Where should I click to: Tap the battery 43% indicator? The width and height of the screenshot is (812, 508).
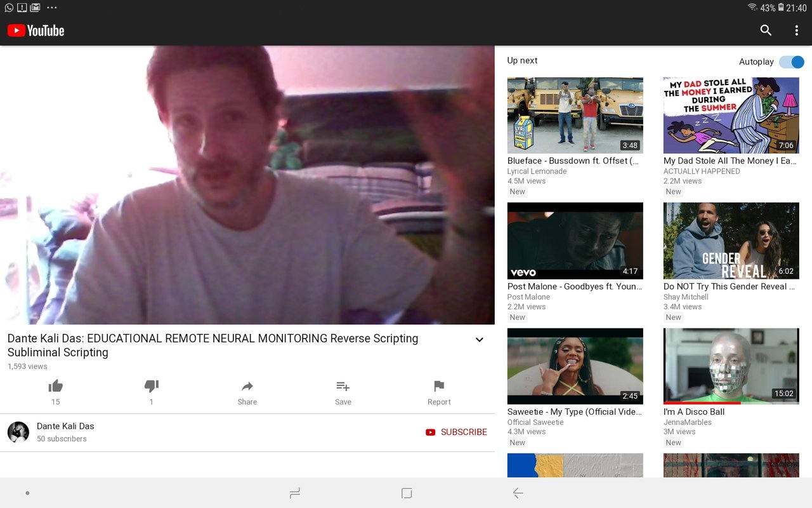(x=772, y=8)
